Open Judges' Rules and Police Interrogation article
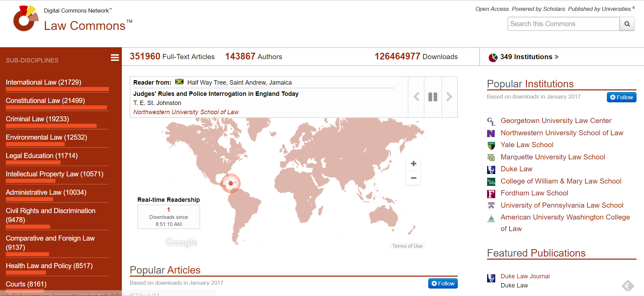 coord(216,94)
